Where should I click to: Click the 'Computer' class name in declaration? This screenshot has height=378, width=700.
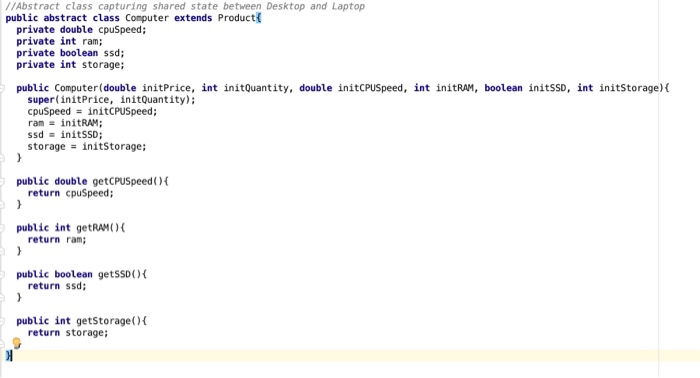(147, 18)
